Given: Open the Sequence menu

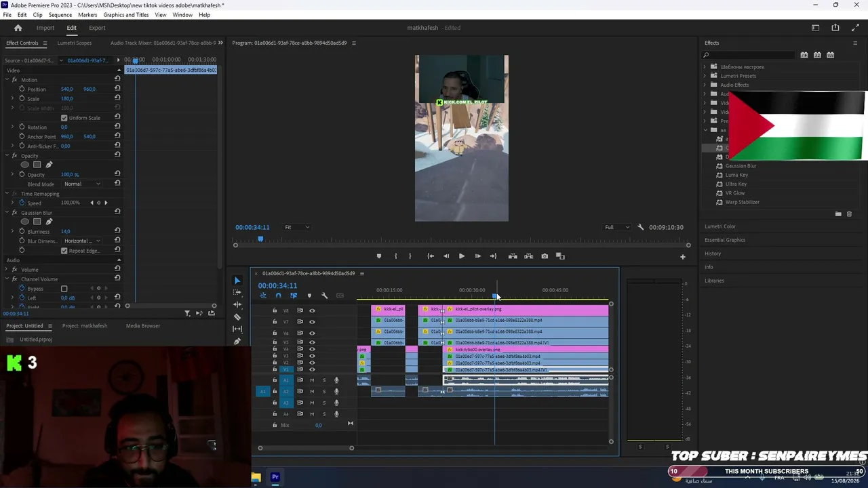Looking at the screenshot, I should (60, 15).
